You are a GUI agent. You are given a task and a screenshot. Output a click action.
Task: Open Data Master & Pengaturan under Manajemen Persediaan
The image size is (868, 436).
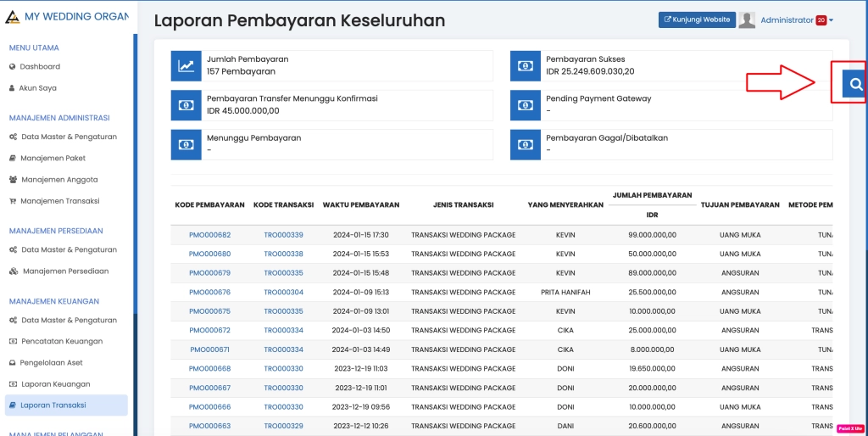70,250
